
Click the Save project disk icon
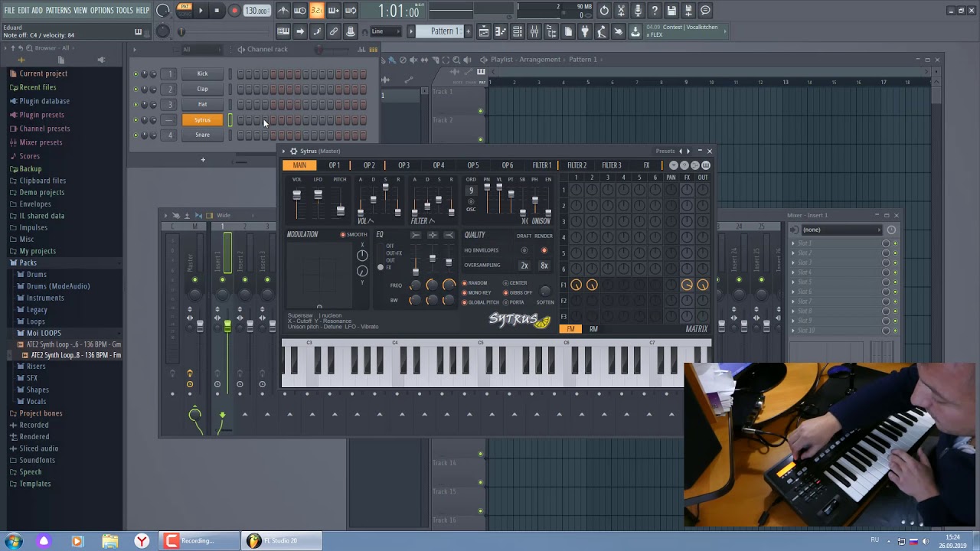click(x=671, y=11)
